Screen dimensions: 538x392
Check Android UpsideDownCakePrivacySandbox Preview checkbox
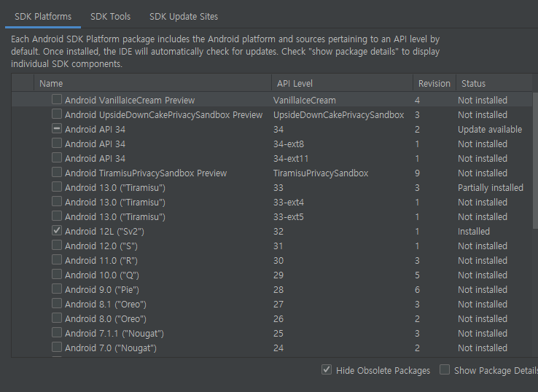(x=57, y=114)
